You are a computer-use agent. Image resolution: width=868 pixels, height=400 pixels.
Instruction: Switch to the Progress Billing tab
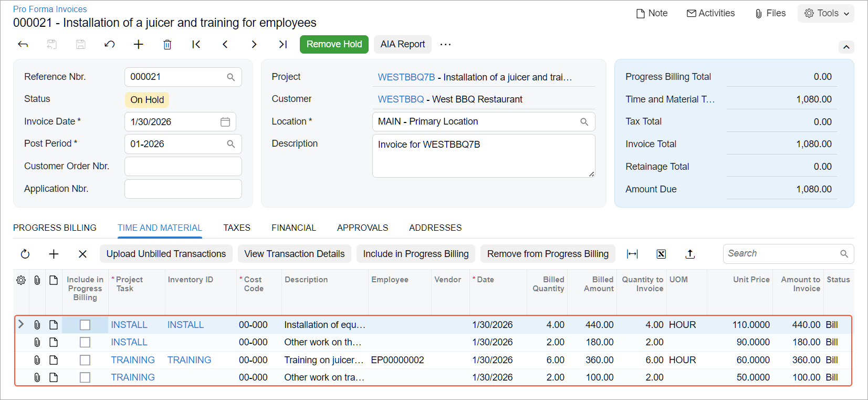click(x=55, y=228)
